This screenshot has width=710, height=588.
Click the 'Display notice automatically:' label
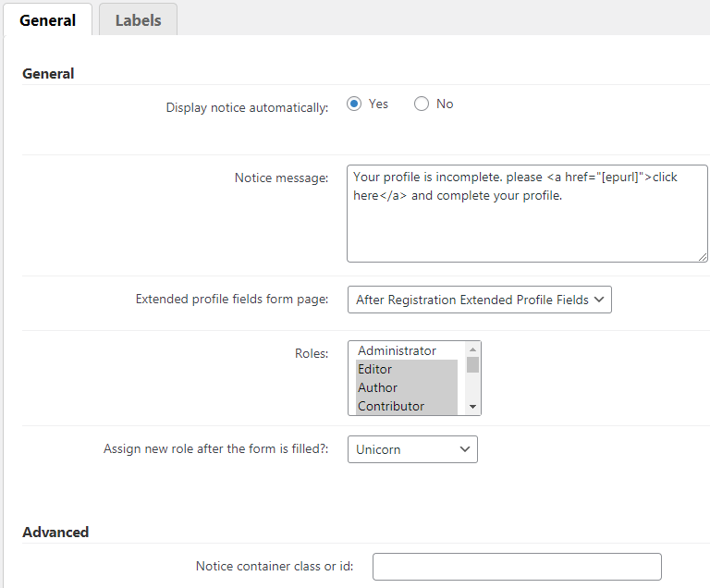247,107
